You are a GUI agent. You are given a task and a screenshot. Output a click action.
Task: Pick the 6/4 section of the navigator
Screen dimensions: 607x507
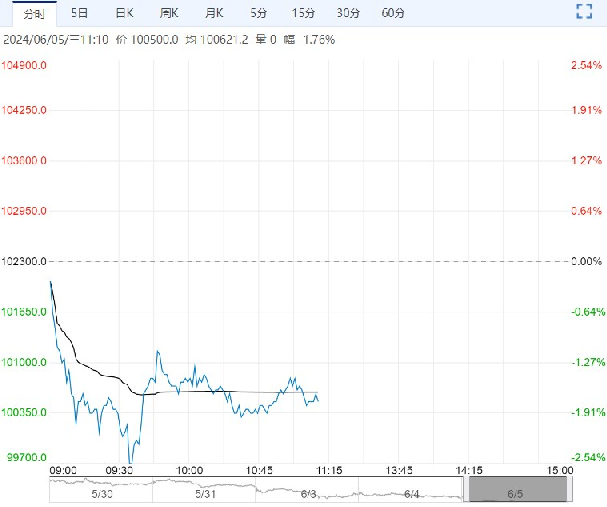pyautogui.click(x=412, y=493)
